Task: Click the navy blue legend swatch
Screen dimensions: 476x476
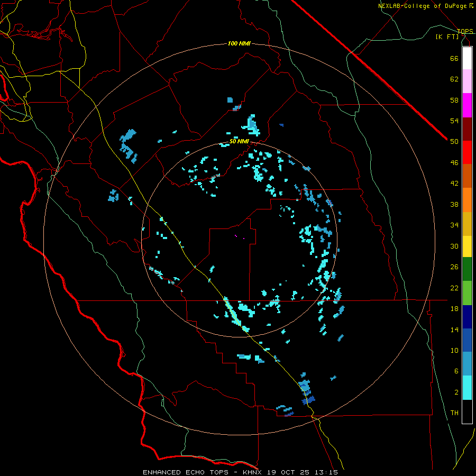Action: pyautogui.click(x=467, y=317)
